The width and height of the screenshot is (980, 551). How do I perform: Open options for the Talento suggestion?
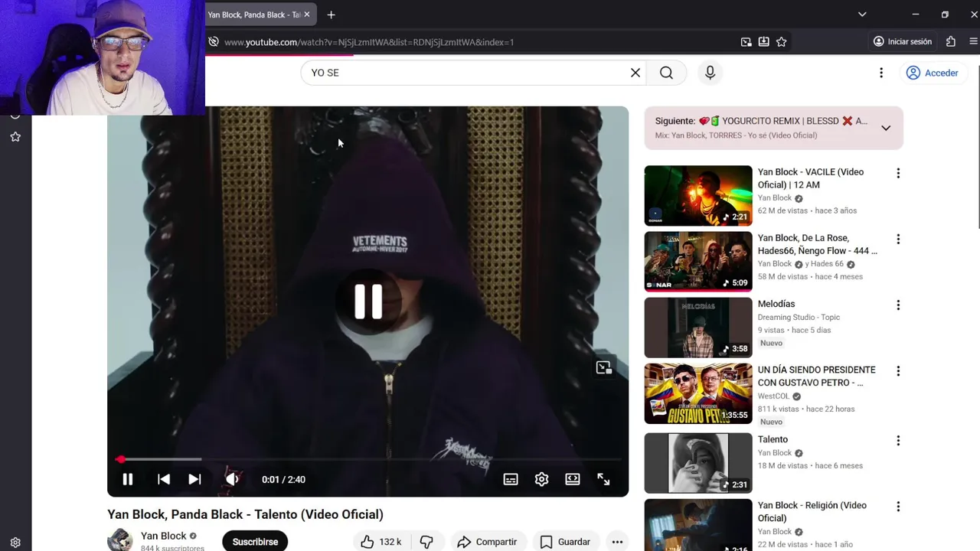pyautogui.click(x=898, y=441)
